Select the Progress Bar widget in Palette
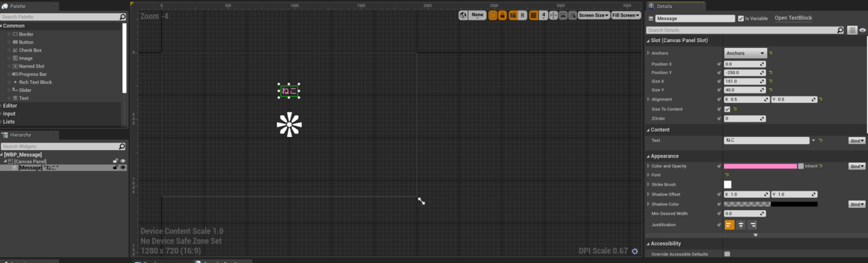This screenshot has height=263, width=868. (33, 74)
